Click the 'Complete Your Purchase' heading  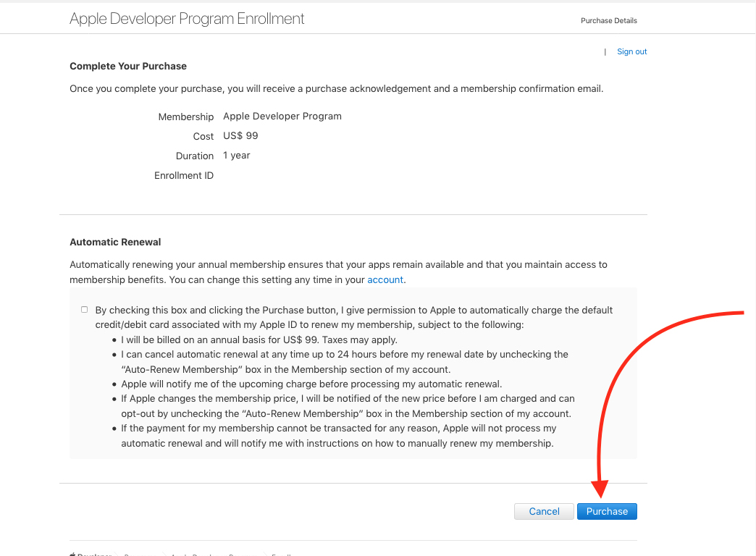click(127, 66)
